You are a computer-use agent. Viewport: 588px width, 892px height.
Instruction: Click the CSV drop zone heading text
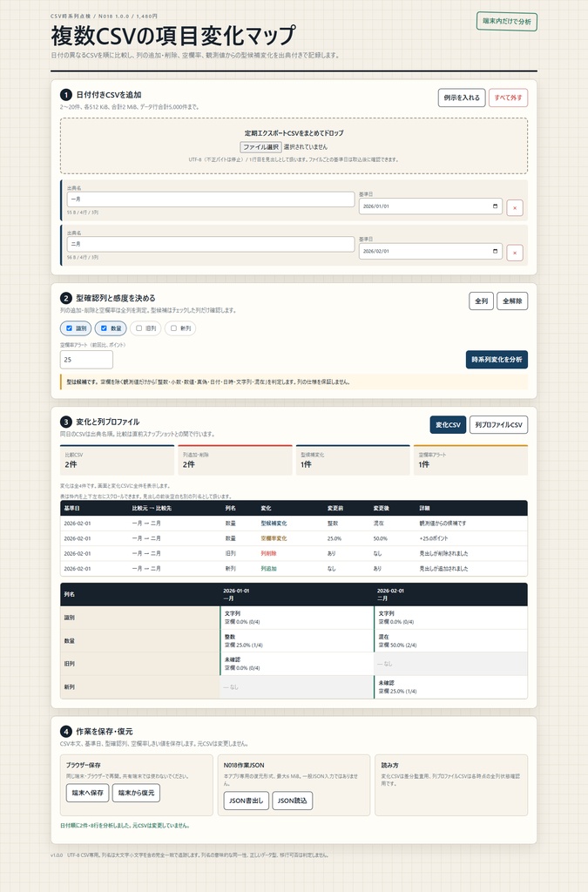pos(294,133)
